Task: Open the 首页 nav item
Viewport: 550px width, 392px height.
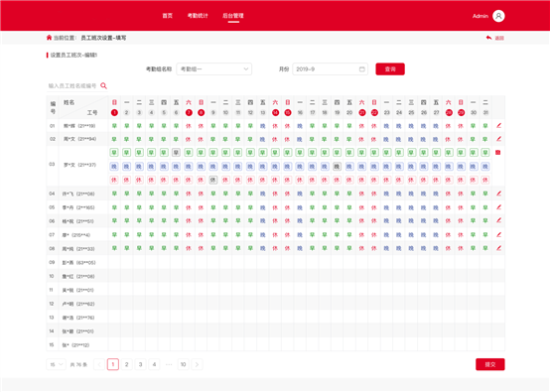Action: 168,16
